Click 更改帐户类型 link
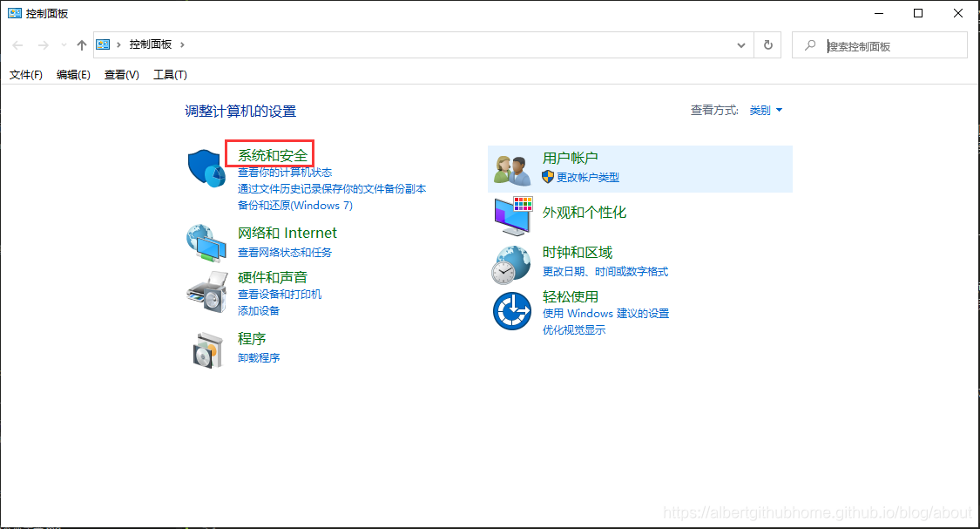 pyautogui.click(x=587, y=178)
